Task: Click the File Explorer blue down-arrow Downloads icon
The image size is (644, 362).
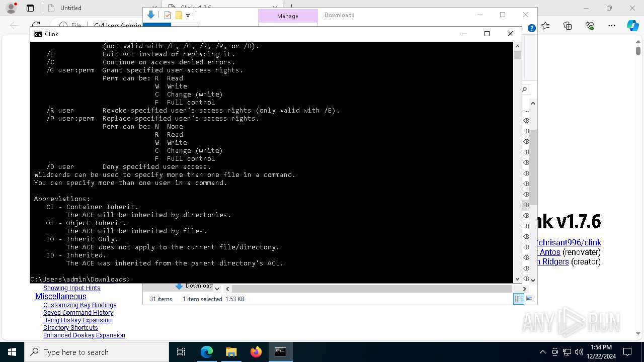Action: tap(150, 15)
